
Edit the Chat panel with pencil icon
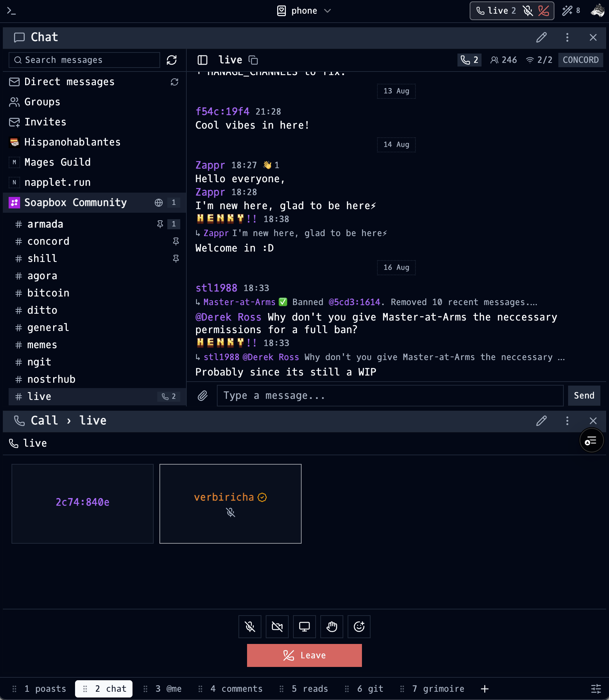[x=541, y=37]
